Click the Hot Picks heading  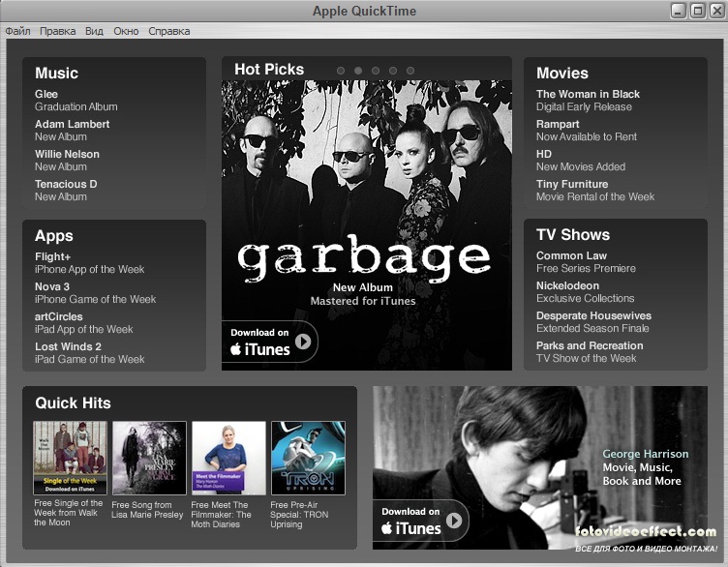click(x=269, y=69)
